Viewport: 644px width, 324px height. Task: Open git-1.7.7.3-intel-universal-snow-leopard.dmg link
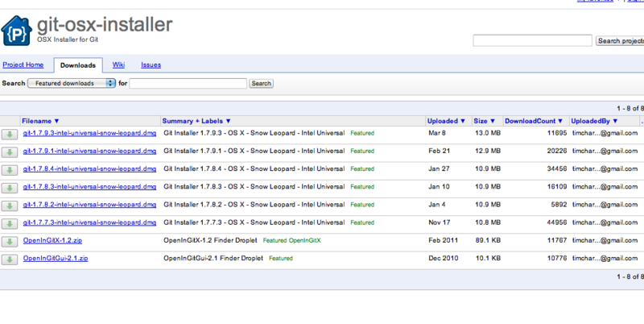point(89,222)
